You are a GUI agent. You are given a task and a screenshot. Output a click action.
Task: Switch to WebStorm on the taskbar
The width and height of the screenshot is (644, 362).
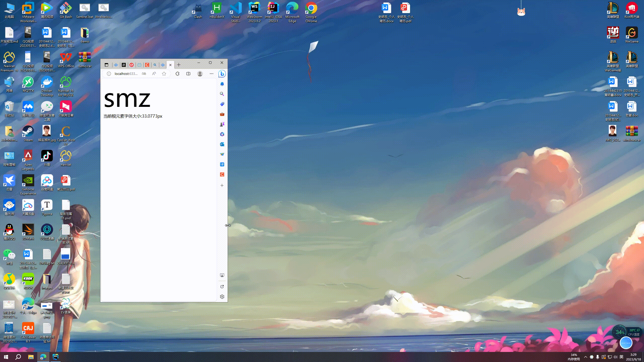pyautogui.click(x=55, y=357)
